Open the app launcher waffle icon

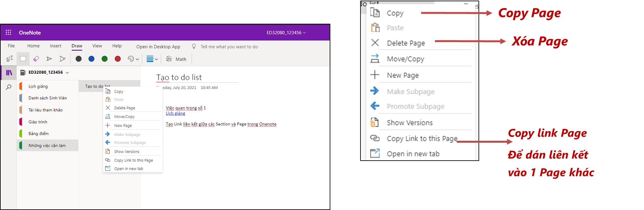(8, 32)
